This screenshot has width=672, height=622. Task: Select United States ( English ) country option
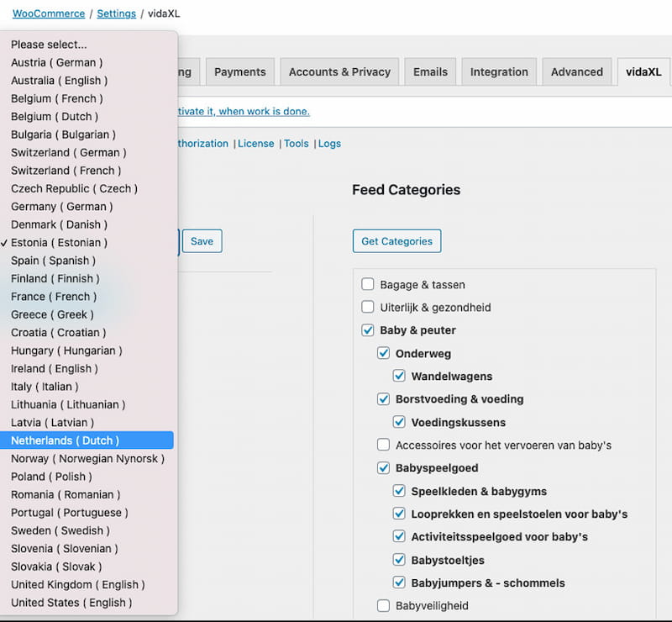tap(62, 603)
